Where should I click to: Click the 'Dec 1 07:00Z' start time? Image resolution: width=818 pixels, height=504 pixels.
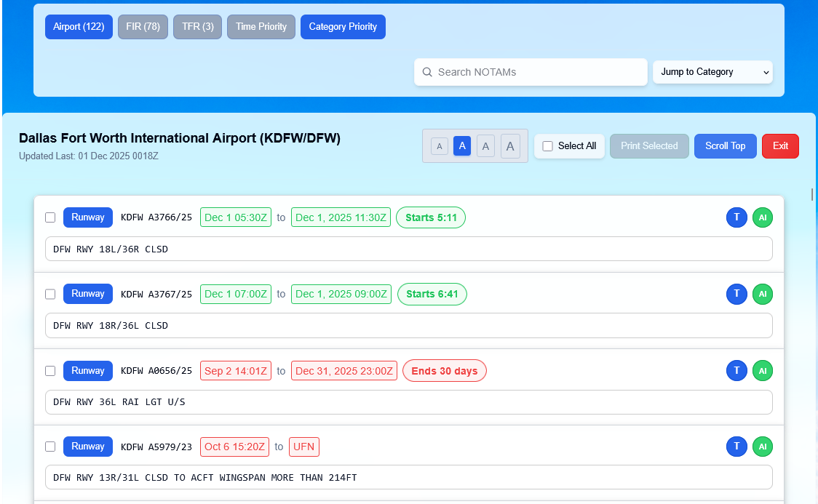coord(236,294)
